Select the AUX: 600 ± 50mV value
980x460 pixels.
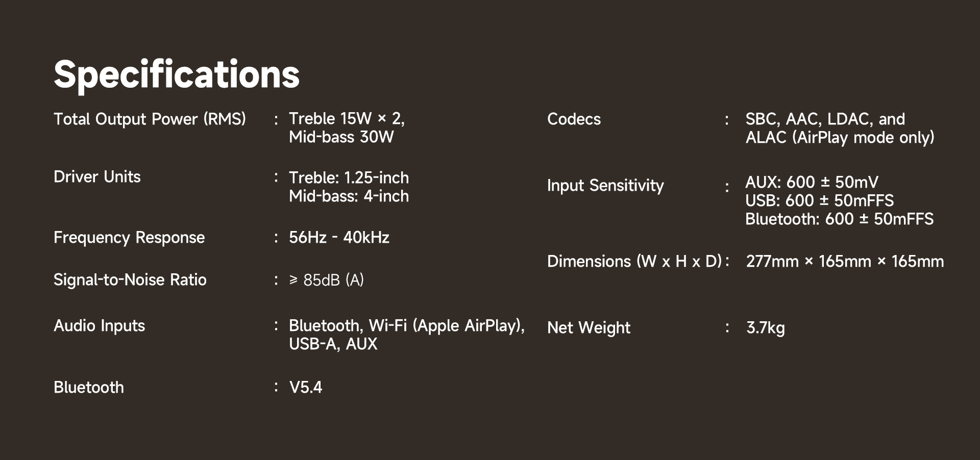point(812,182)
